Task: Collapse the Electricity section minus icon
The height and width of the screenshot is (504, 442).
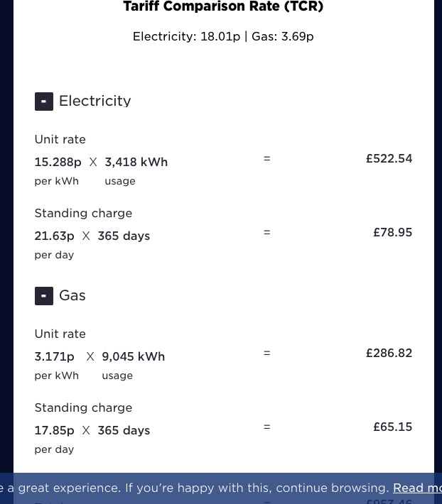Action: tap(43, 102)
